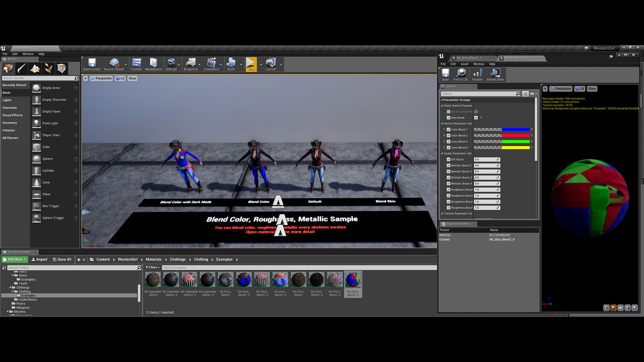Select the Landscape mode icon

[35, 68]
